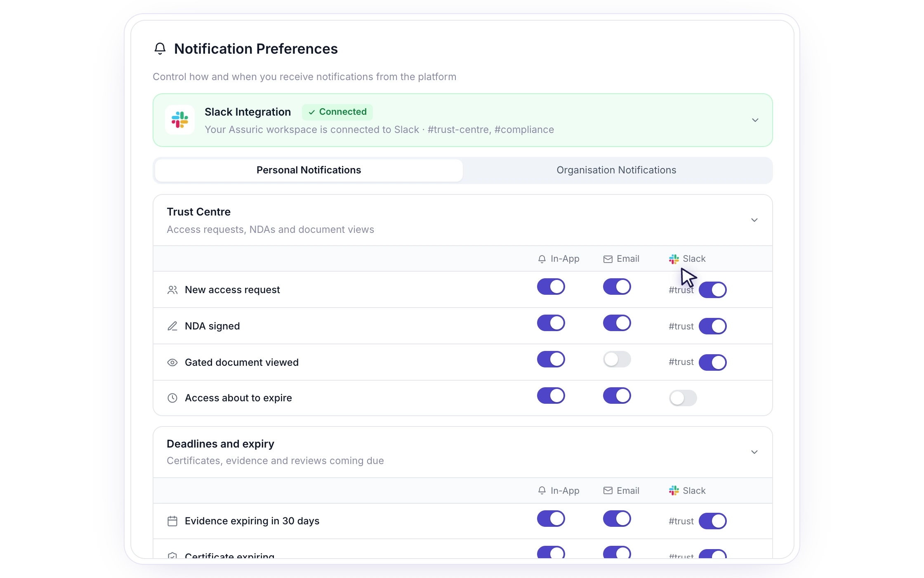Switch to Organisation Notifications tab

(616, 170)
